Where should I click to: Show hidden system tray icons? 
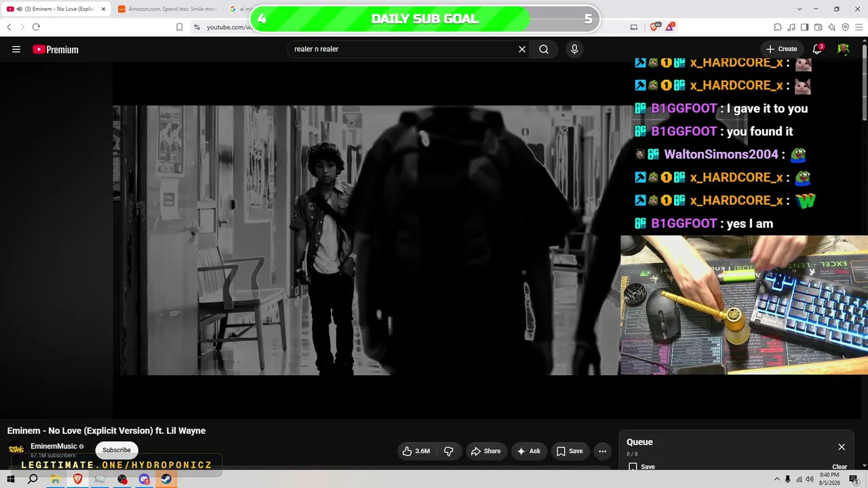point(776,479)
